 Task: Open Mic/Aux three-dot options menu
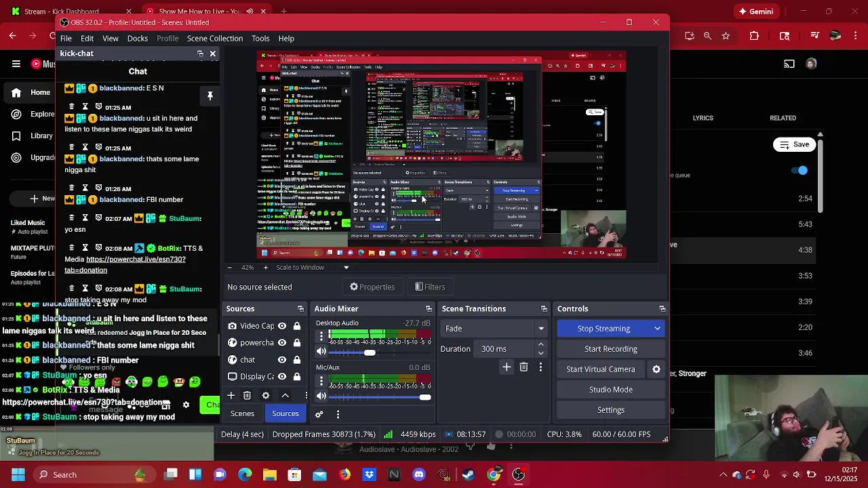coord(321,381)
